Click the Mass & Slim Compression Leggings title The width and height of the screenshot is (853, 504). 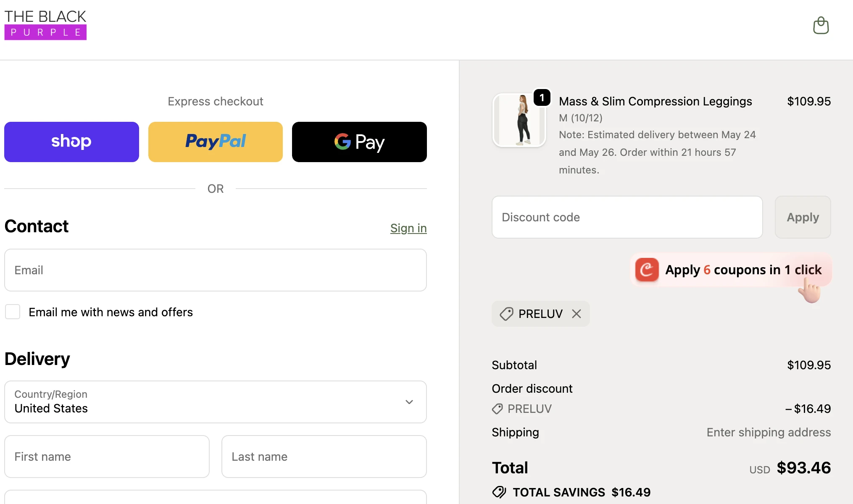point(656,101)
